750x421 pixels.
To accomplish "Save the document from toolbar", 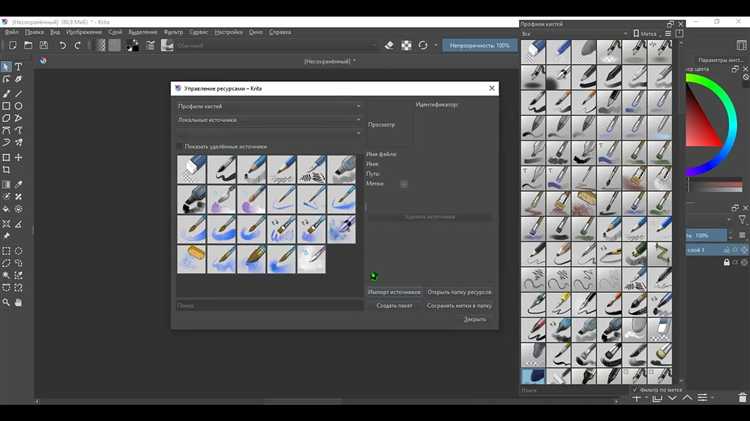I will (44, 45).
